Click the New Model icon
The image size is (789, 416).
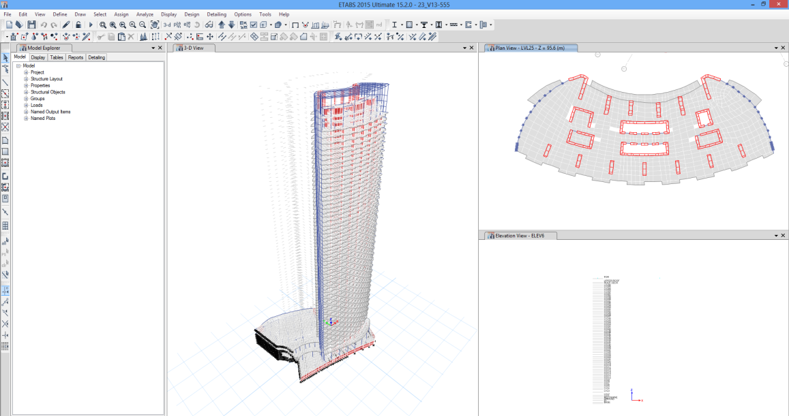pos(9,25)
